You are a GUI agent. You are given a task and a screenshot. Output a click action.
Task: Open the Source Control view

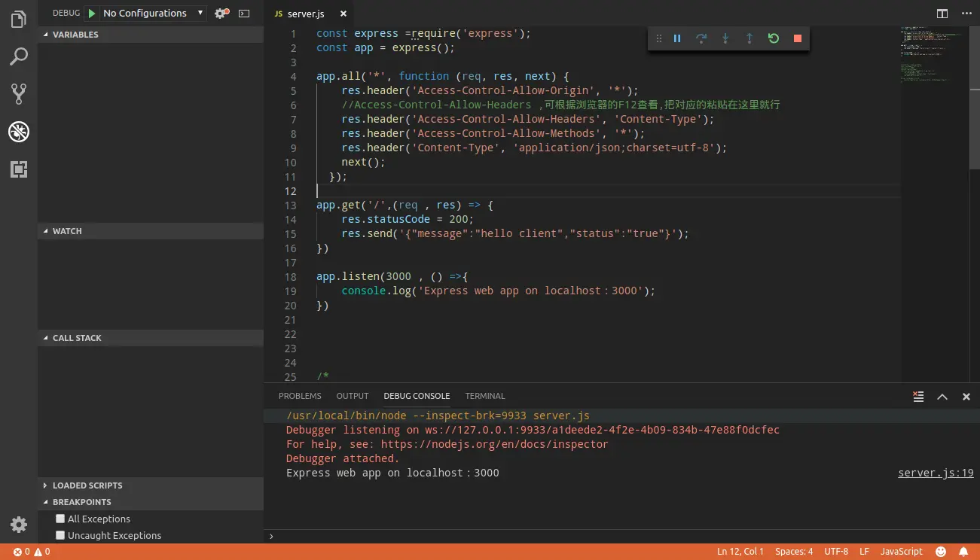tap(19, 94)
